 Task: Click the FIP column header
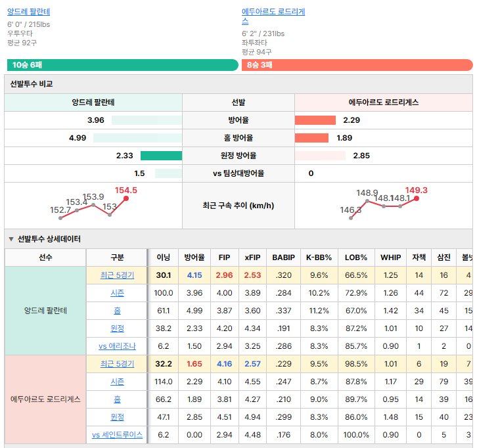[x=225, y=258]
